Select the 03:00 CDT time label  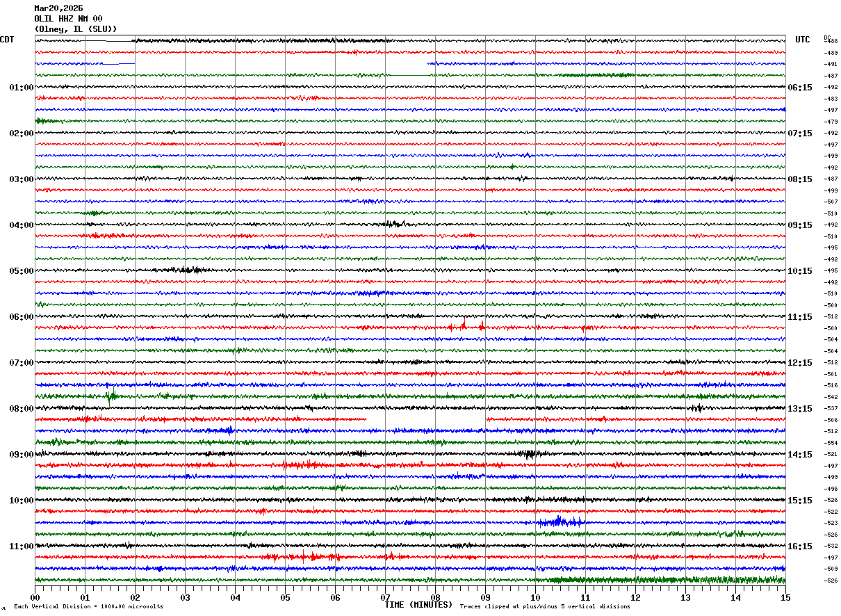22,179
